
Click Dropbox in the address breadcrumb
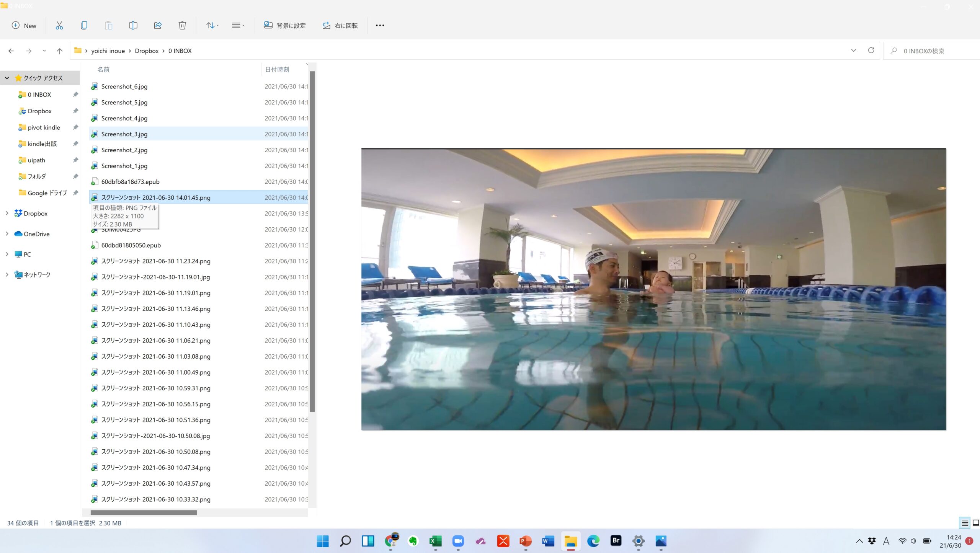pos(147,51)
